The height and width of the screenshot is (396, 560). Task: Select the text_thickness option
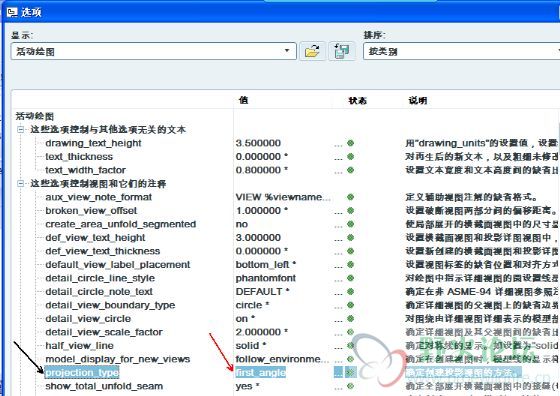(79, 157)
